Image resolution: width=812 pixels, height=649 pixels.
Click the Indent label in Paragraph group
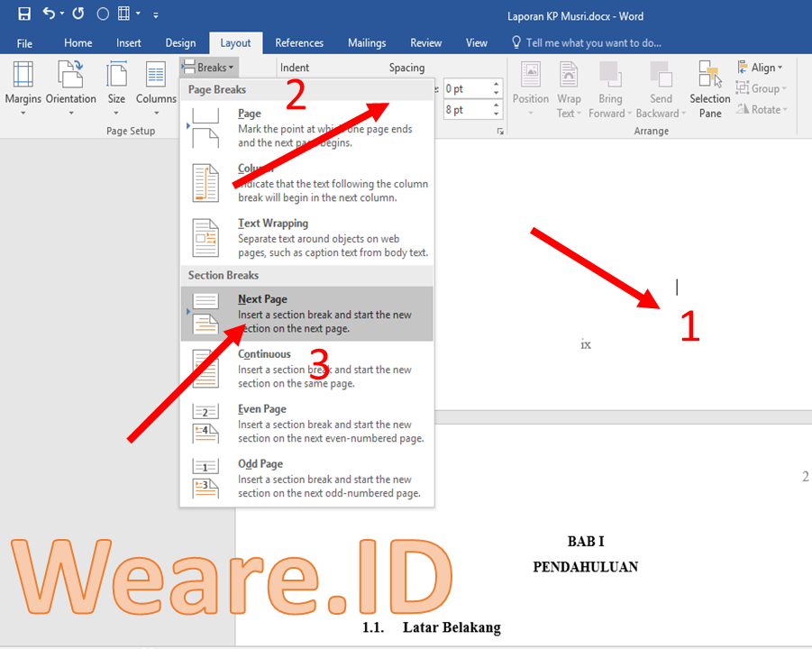point(295,68)
